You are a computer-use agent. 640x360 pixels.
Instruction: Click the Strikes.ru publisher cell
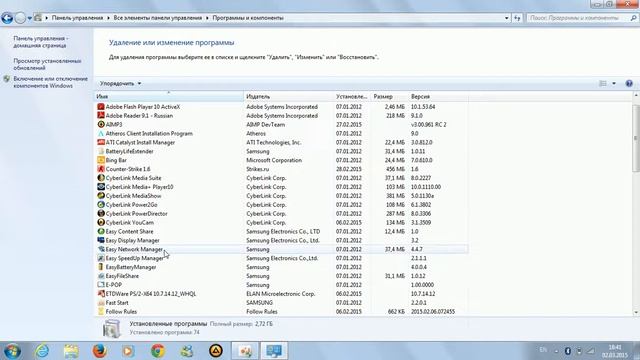[x=258, y=169]
